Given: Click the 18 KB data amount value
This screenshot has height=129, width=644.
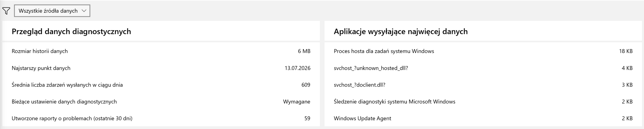Looking at the screenshot, I should coord(626,51).
